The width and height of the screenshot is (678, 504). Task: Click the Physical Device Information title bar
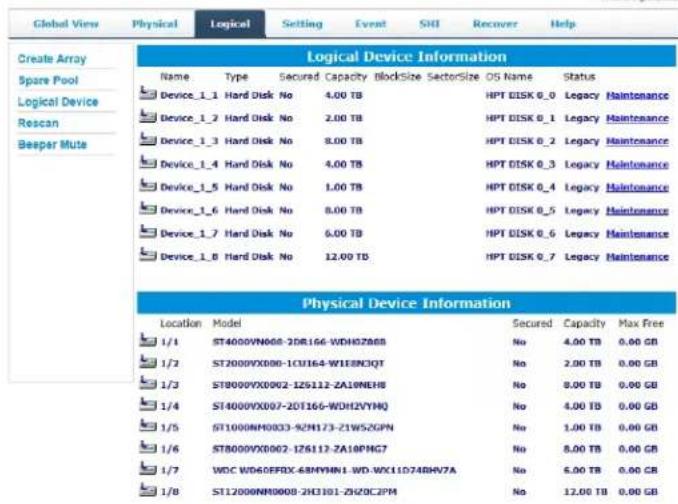pyautogui.click(x=406, y=303)
